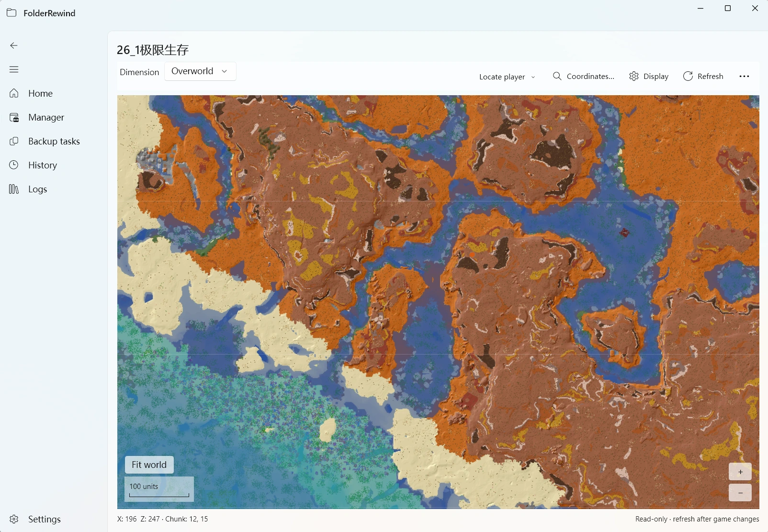
Task: Click the world title 26_1极限生存
Action: [x=153, y=50]
